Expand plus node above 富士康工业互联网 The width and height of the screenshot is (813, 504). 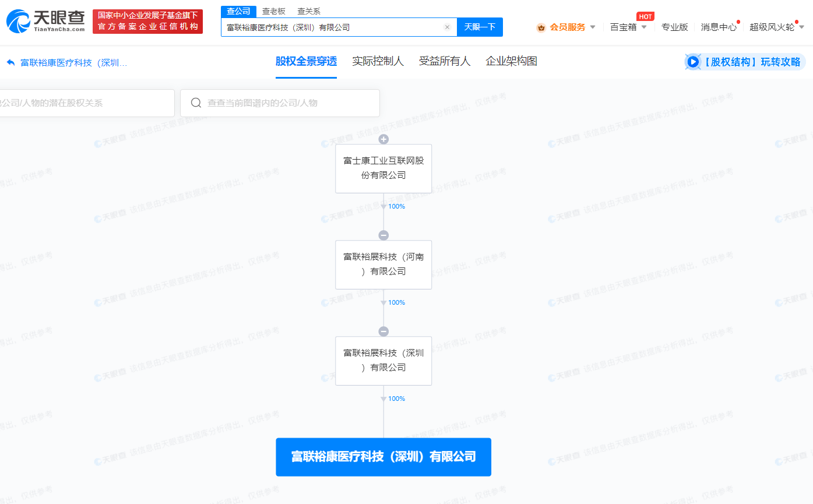pyautogui.click(x=383, y=139)
